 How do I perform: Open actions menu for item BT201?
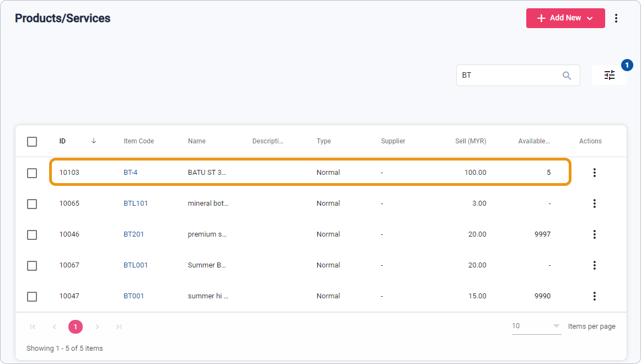595,234
